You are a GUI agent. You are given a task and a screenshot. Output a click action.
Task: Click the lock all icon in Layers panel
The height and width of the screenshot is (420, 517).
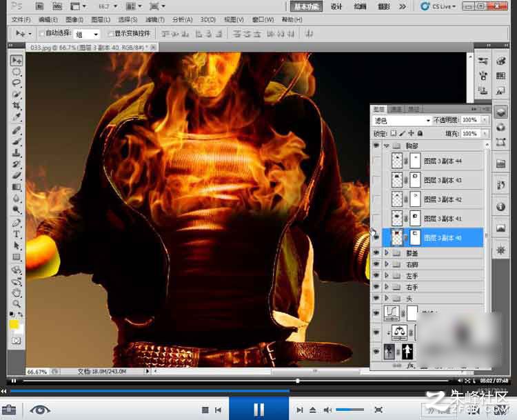(x=420, y=133)
